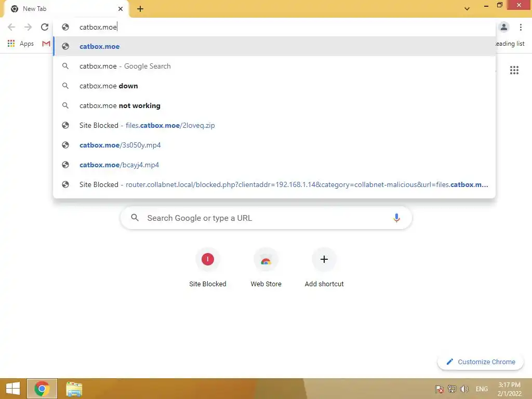
Task: Click the ENG language indicator
Action: click(x=482, y=389)
